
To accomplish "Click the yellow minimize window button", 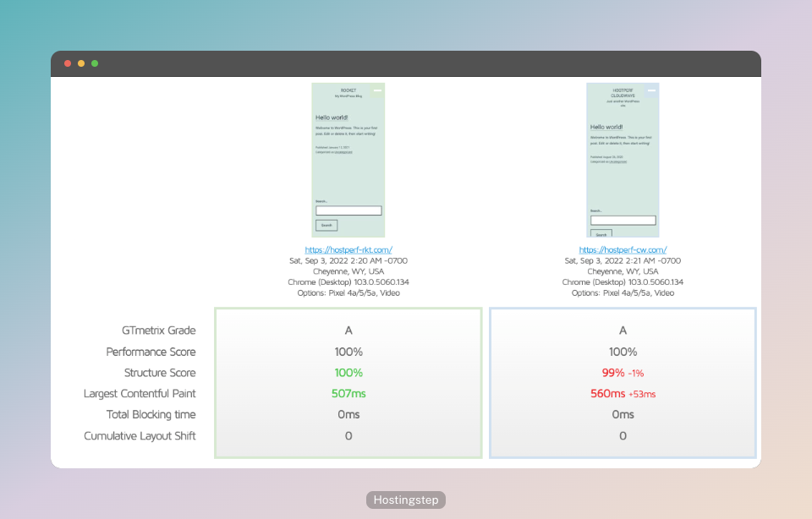I will click(81, 63).
